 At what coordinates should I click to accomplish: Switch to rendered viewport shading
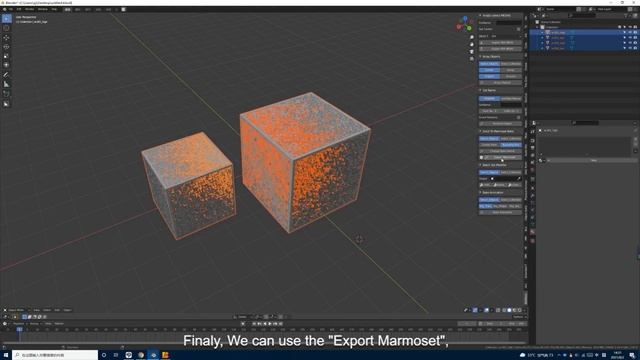pos(519,310)
